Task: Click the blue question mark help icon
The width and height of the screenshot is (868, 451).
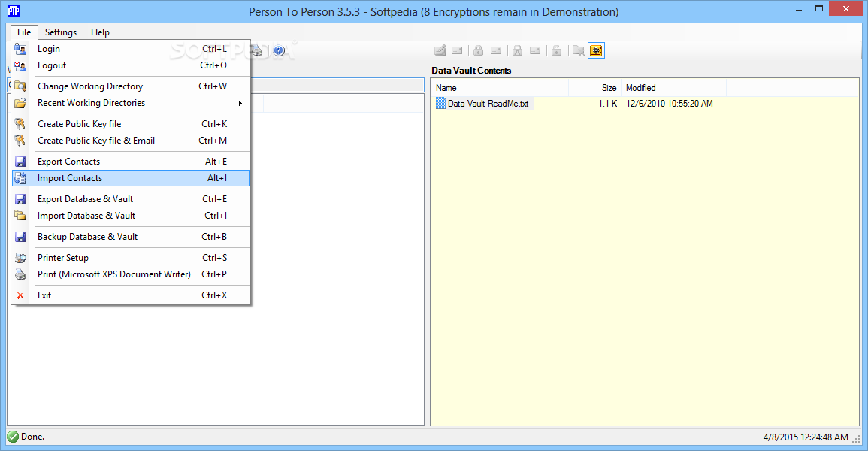Action: pyautogui.click(x=279, y=51)
